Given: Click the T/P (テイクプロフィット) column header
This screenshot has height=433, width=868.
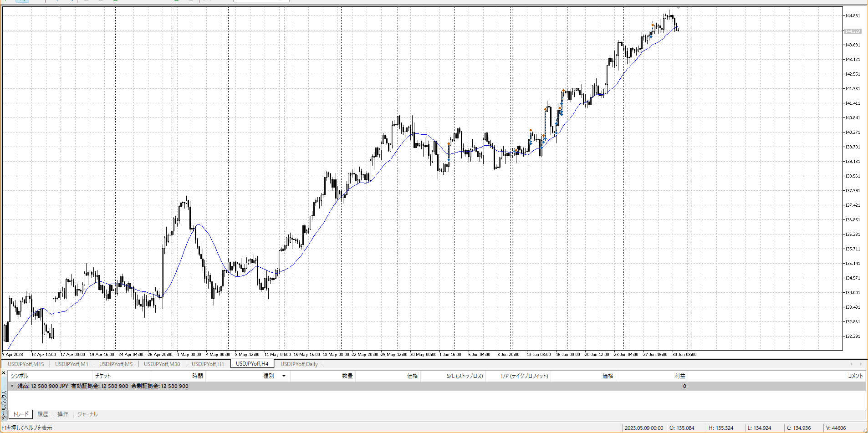Looking at the screenshot, I should pyautogui.click(x=524, y=376).
